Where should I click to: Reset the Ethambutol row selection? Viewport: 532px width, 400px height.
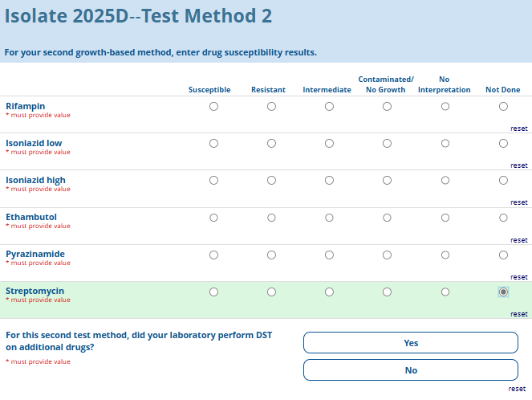518,240
